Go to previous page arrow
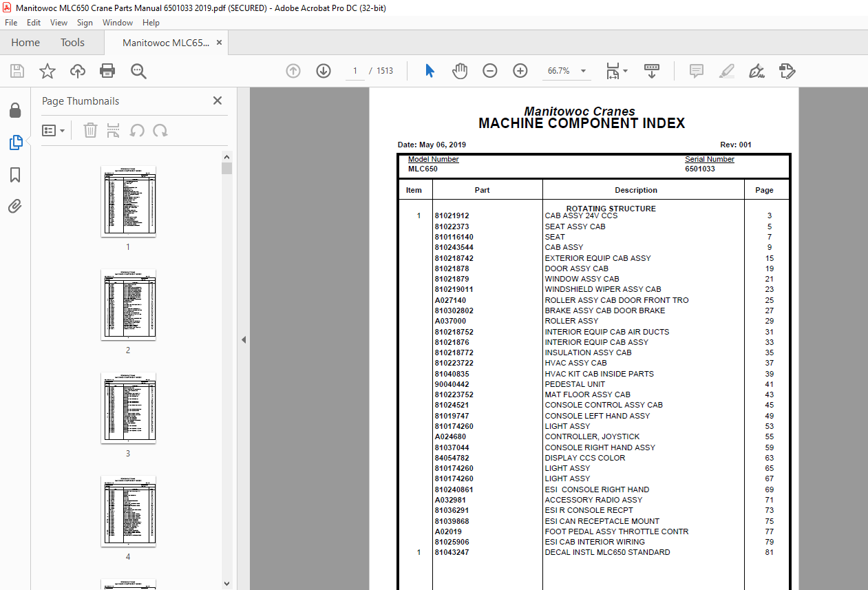868x590 pixels. tap(293, 71)
